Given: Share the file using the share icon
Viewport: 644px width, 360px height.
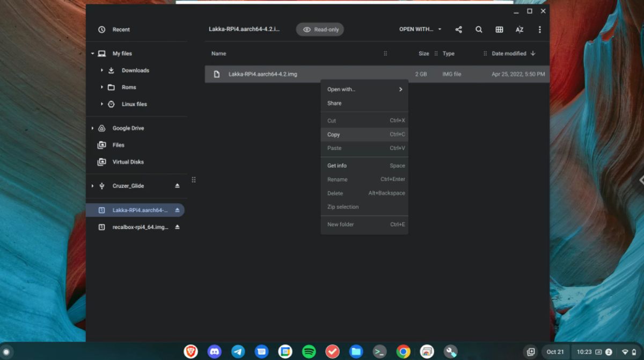Looking at the screenshot, I should click(458, 30).
